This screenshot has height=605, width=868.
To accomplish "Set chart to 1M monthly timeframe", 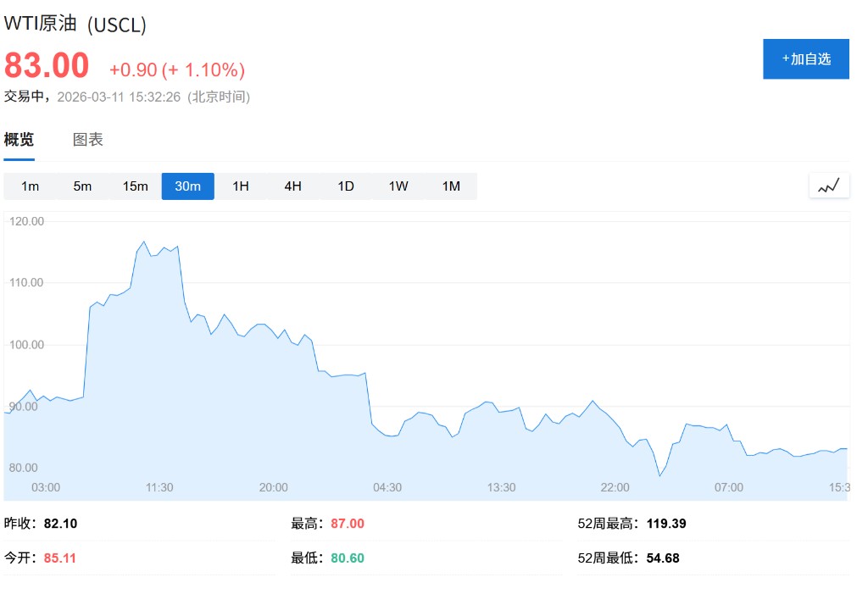I will [451, 186].
